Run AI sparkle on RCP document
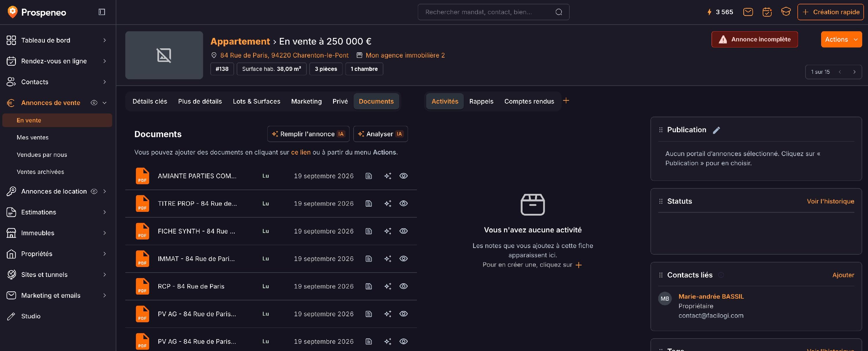The image size is (868, 351). point(388,286)
